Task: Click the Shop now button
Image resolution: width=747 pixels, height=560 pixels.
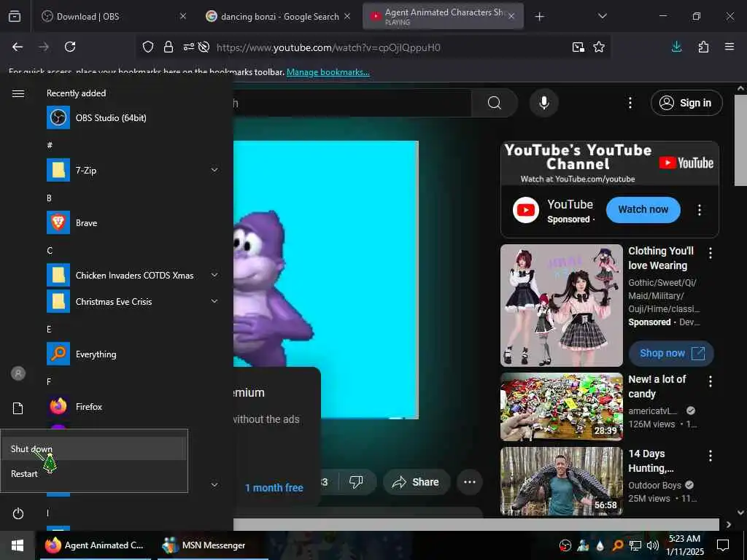Action: coord(671,354)
